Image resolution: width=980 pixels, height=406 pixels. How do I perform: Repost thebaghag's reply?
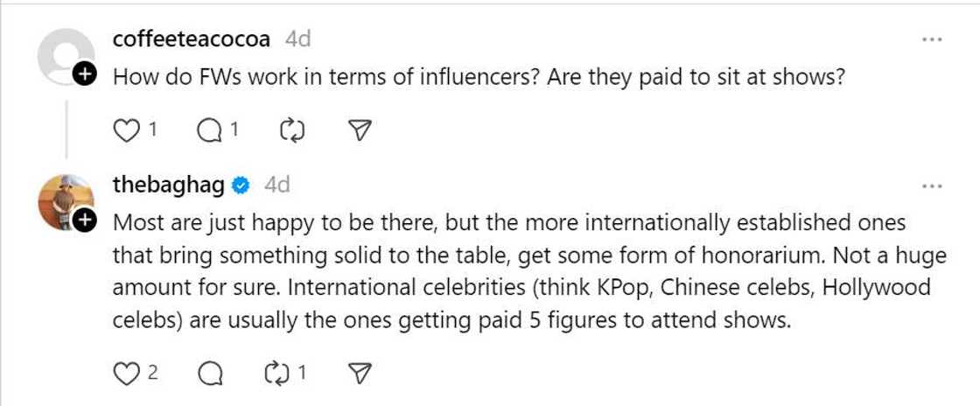(x=276, y=374)
